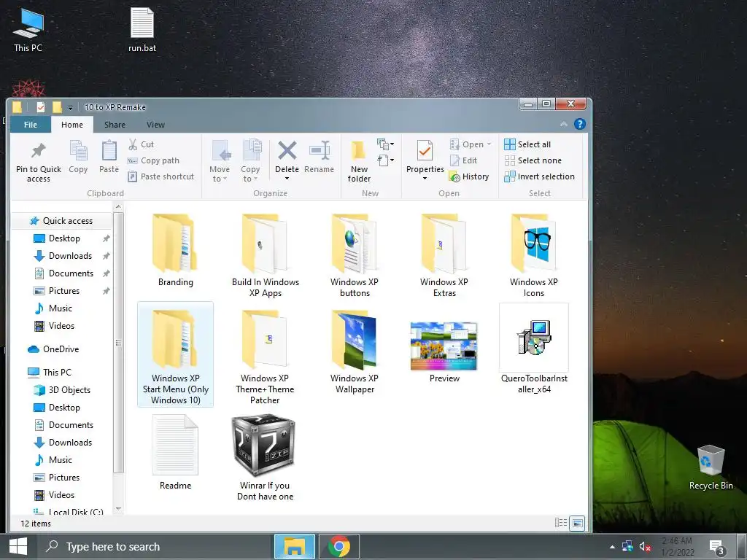Select the Recycle Bin desktop icon

pos(711,467)
